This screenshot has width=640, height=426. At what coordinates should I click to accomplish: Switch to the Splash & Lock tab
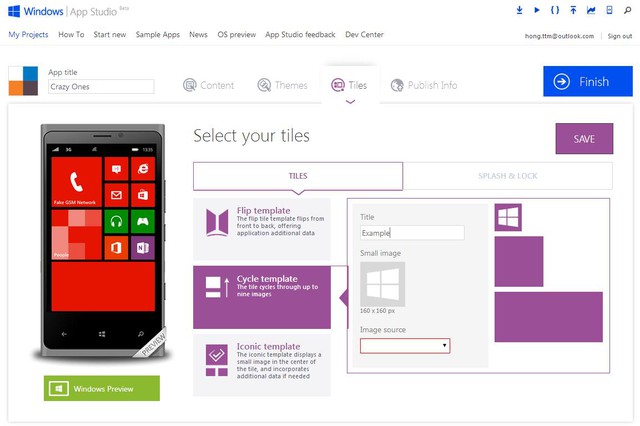tap(508, 176)
